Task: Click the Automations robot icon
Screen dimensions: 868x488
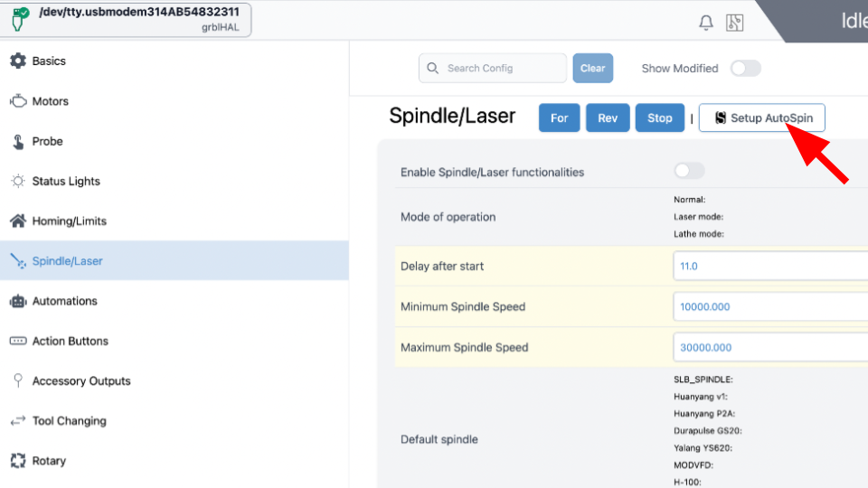Action: (18, 301)
